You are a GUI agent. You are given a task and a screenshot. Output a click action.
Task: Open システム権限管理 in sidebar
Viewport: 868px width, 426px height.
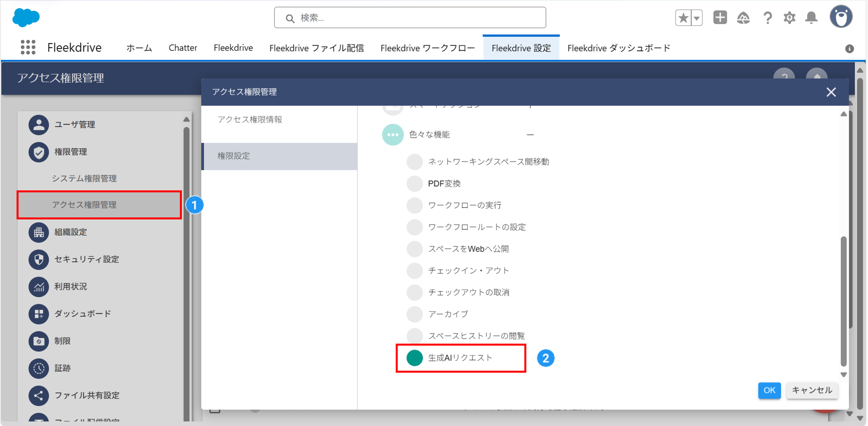pos(84,178)
